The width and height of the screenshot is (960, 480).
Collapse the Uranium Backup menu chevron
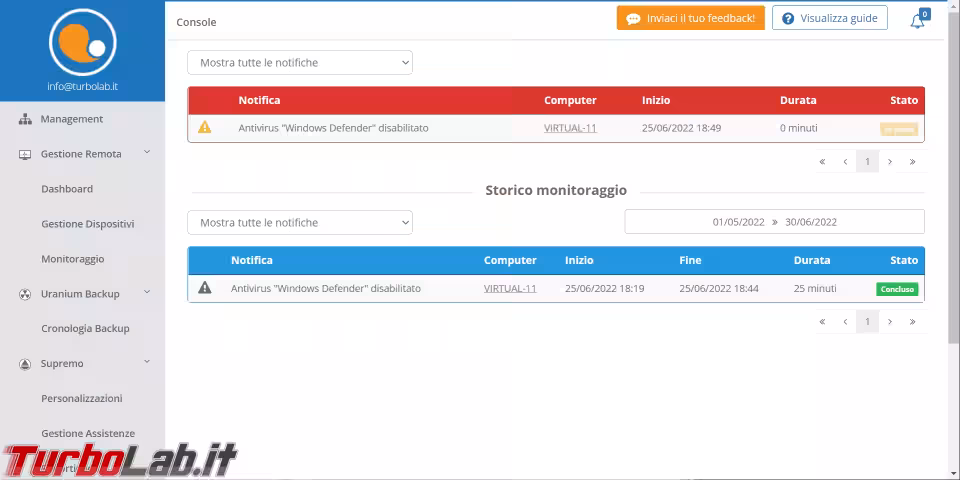[x=147, y=293]
